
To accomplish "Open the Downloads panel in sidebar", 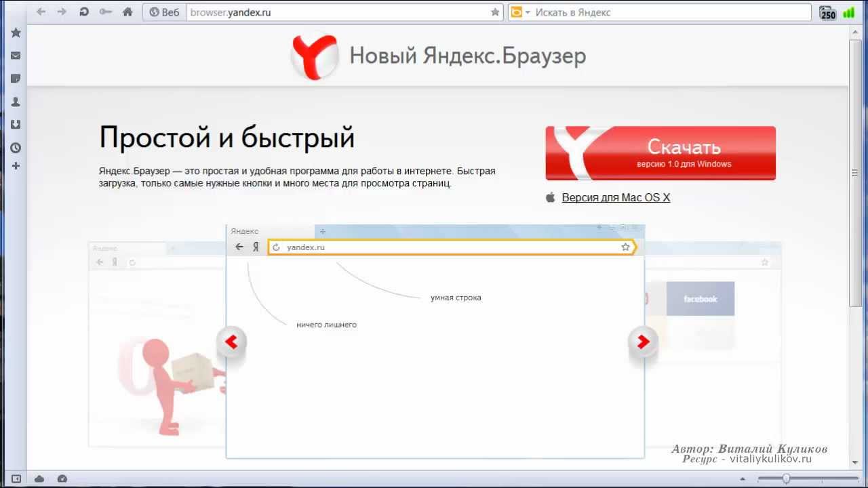I will (x=16, y=125).
